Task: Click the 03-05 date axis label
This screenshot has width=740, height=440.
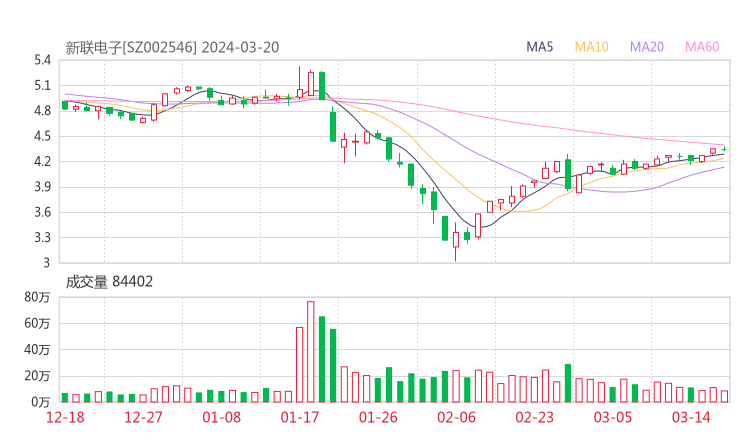Action: 613,417
